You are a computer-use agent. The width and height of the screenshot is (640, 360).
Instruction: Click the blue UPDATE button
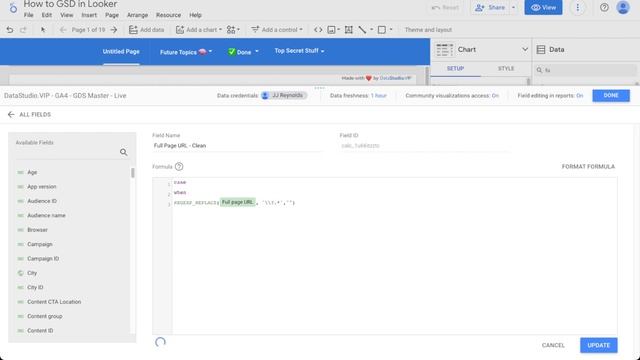598,345
